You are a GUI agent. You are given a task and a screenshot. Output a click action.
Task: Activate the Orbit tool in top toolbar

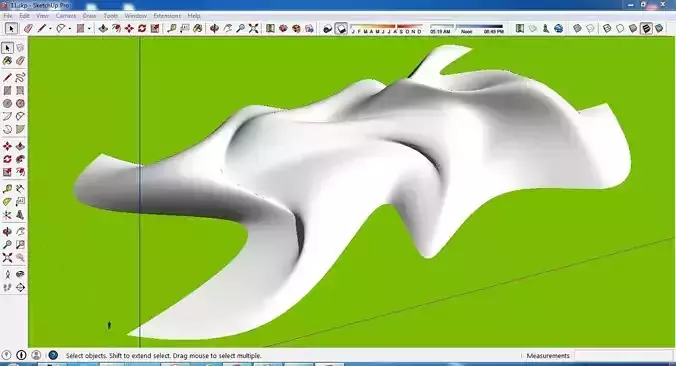pos(214,28)
